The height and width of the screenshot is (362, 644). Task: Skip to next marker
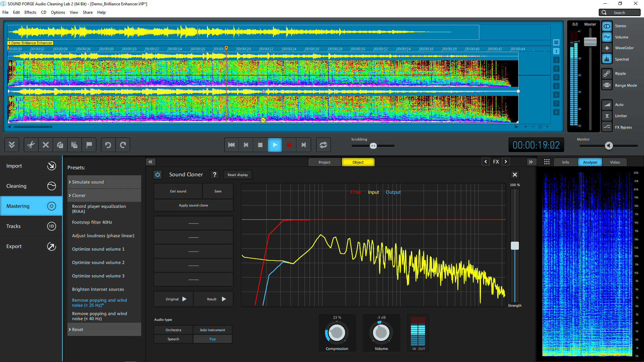304,145
